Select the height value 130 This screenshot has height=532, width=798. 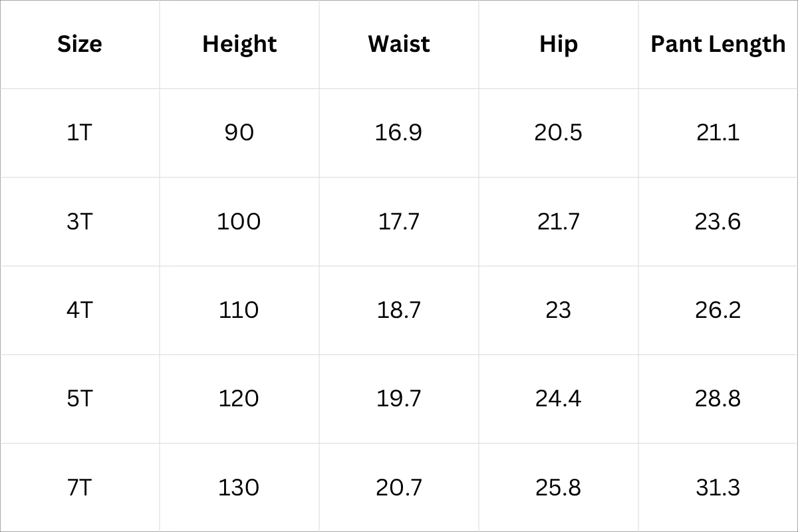coord(239,487)
